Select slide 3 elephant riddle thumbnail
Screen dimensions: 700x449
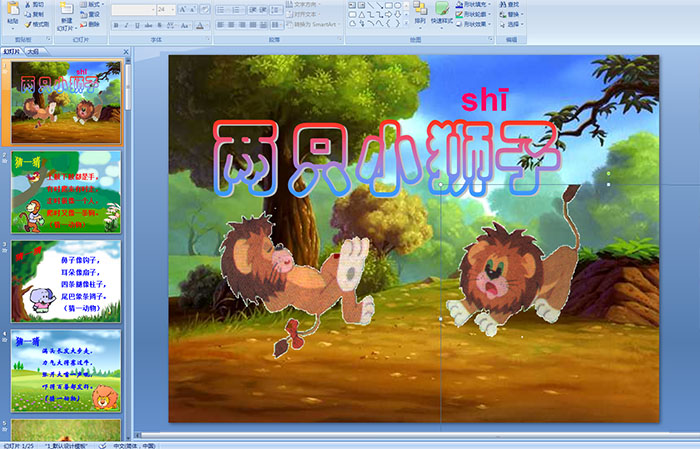click(x=66, y=281)
